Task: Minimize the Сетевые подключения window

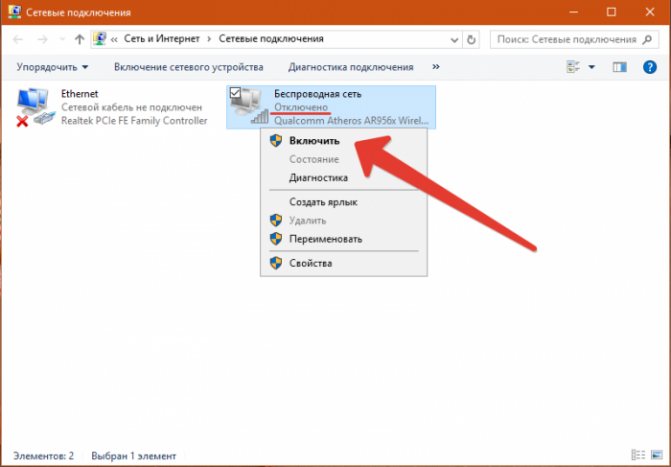Action: [574, 12]
